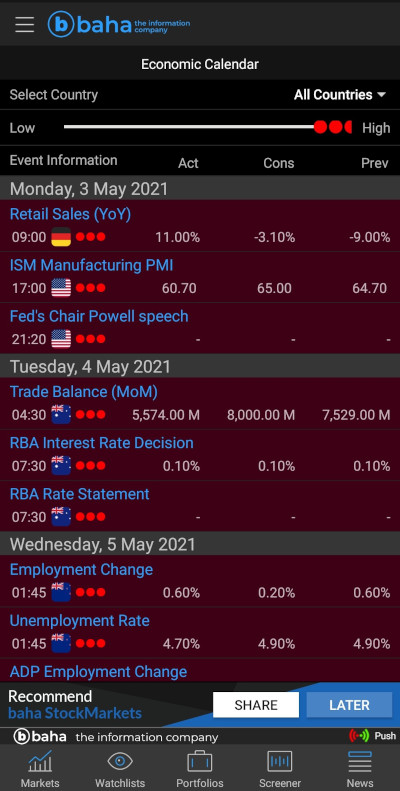The height and width of the screenshot is (791, 400).
Task: Open Markets chart icon in bottom bar
Action: pyautogui.click(x=40, y=762)
